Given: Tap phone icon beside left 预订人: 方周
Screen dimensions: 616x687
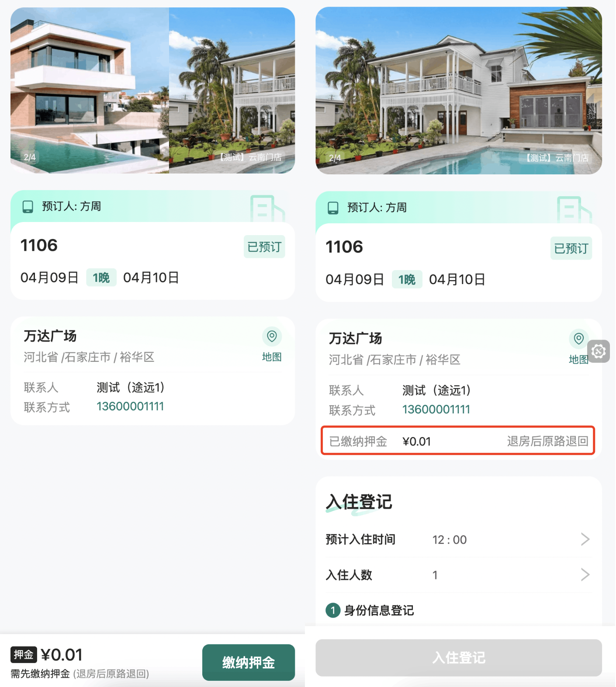Looking at the screenshot, I should click(28, 207).
